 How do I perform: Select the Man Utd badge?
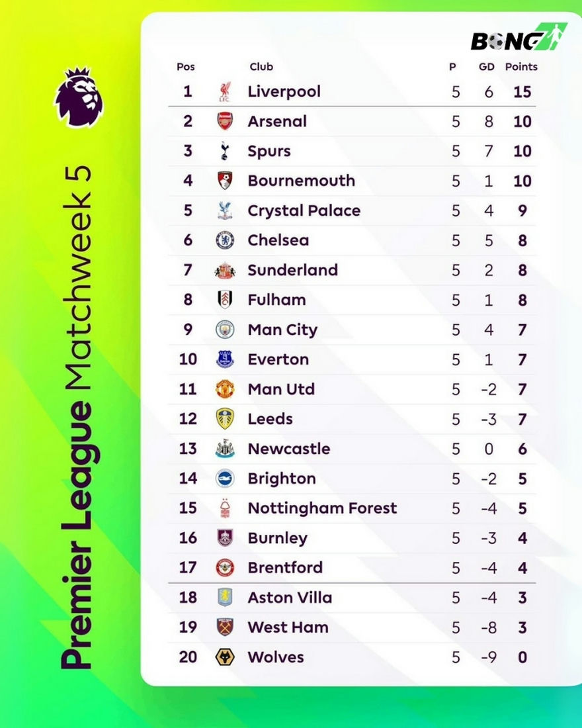[225, 389]
